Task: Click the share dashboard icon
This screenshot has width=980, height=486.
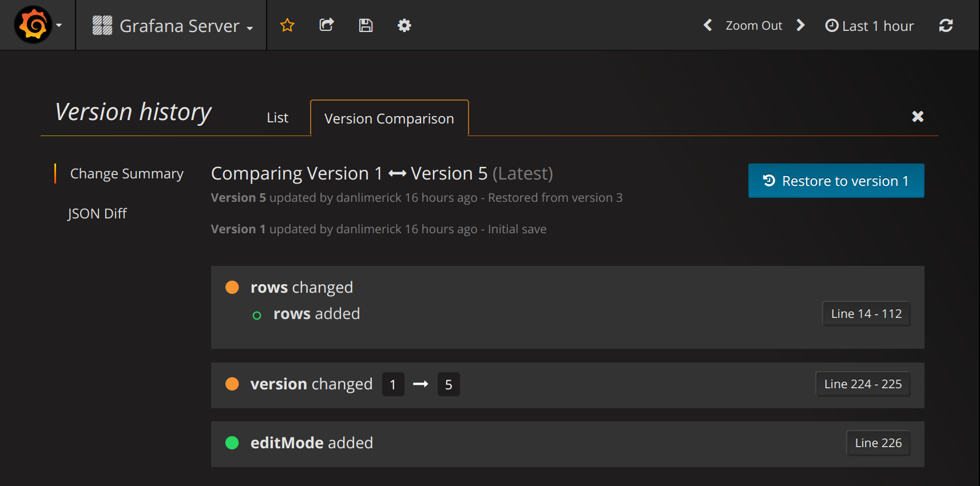Action: point(326,25)
